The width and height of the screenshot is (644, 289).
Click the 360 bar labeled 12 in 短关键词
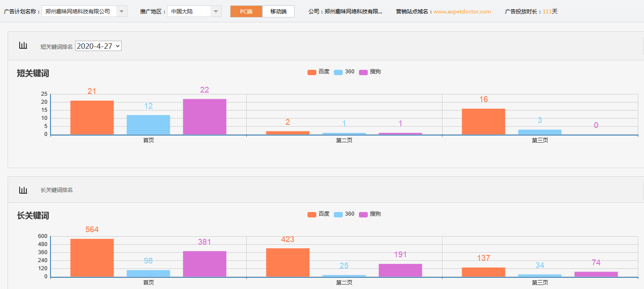(x=148, y=125)
